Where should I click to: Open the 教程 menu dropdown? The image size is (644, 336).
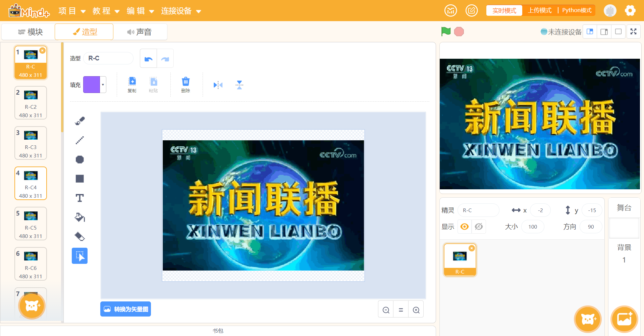click(x=106, y=11)
